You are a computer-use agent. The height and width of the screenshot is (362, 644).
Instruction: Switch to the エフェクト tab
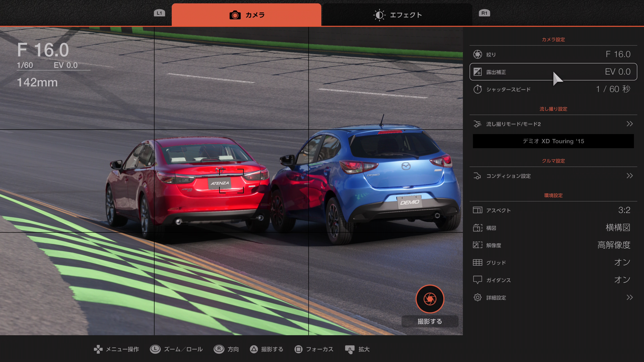(397, 15)
